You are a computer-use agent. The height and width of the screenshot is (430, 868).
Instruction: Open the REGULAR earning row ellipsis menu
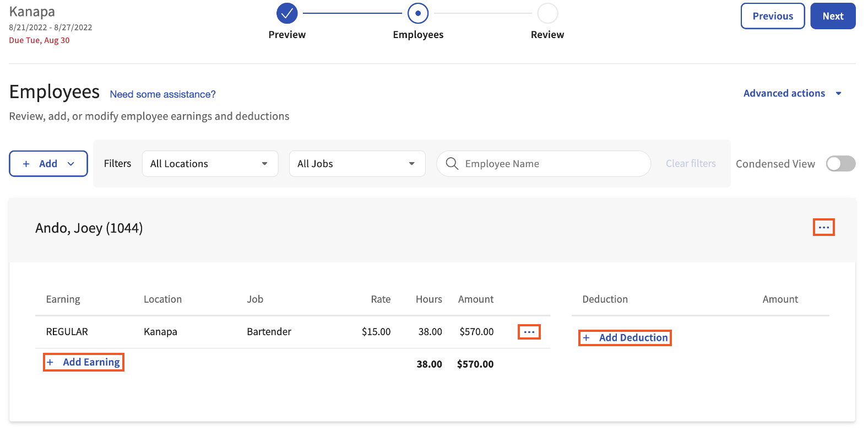529,332
